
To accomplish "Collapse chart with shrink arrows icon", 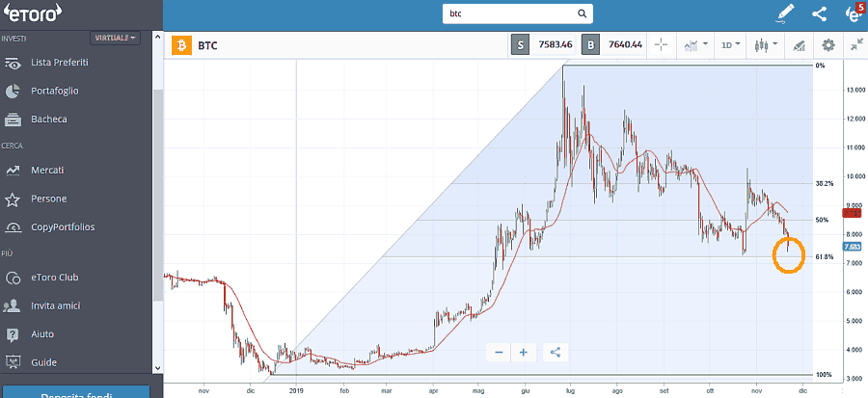I will (x=856, y=45).
